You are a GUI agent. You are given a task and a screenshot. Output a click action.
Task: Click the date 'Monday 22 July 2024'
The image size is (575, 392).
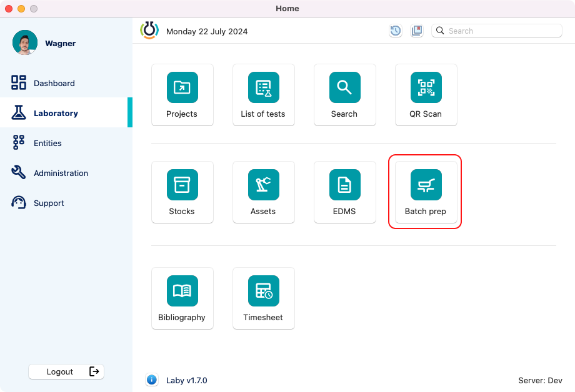[x=207, y=31]
